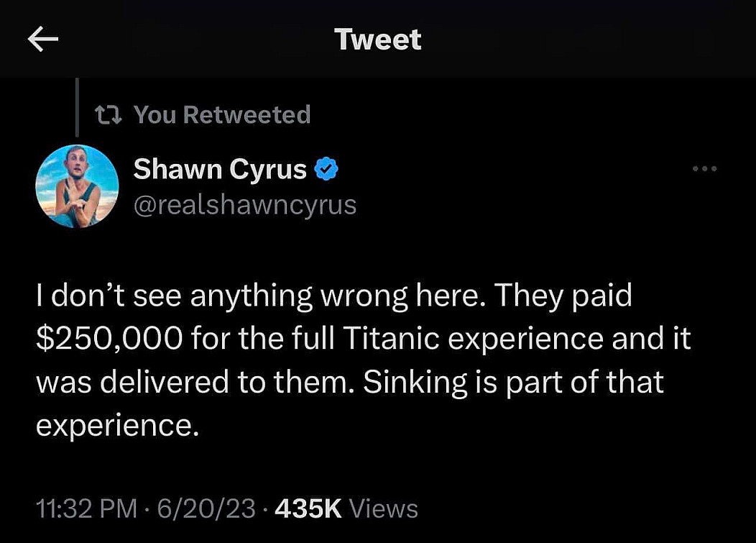Click the Views label

(x=383, y=508)
